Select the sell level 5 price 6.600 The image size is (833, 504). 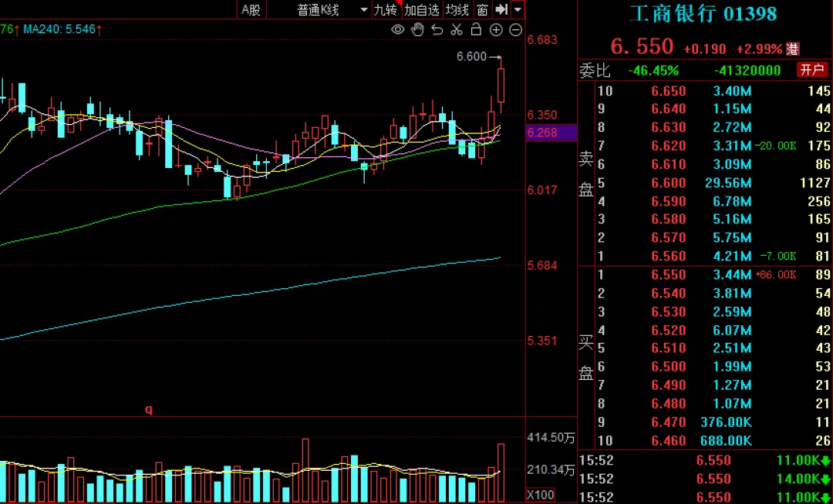[x=668, y=183]
